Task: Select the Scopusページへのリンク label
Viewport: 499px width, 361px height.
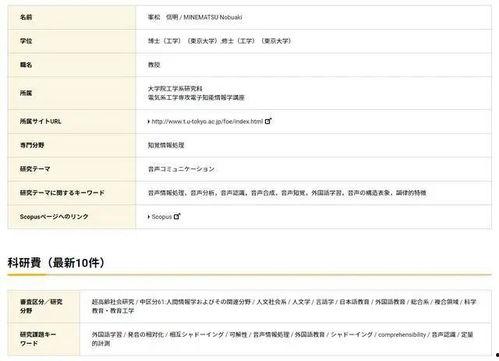Action: click(54, 217)
